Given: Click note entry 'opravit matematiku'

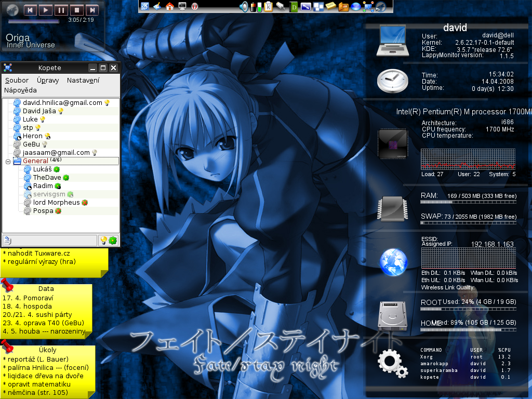Looking at the screenshot, I should click(x=37, y=384).
